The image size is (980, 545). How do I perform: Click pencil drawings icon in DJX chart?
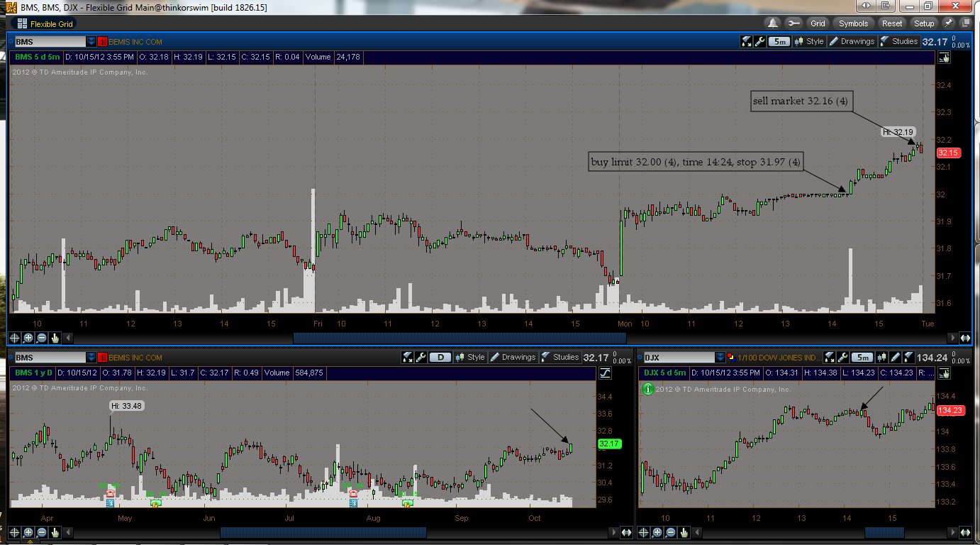pyautogui.click(x=895, y=357)
